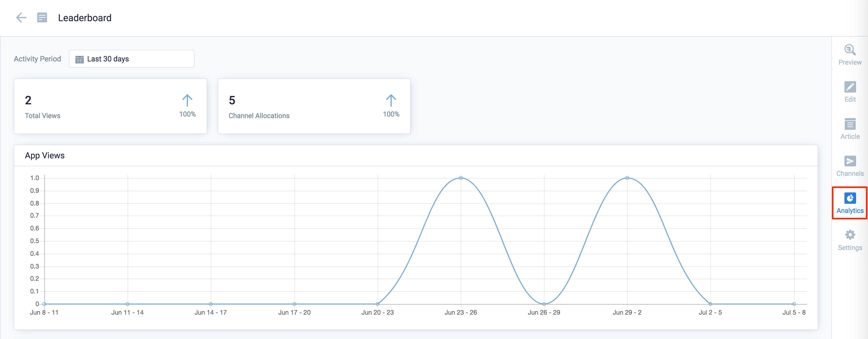Open the Article sidebar item
This screenshot has width=868, height=339.
coord(850,129)
